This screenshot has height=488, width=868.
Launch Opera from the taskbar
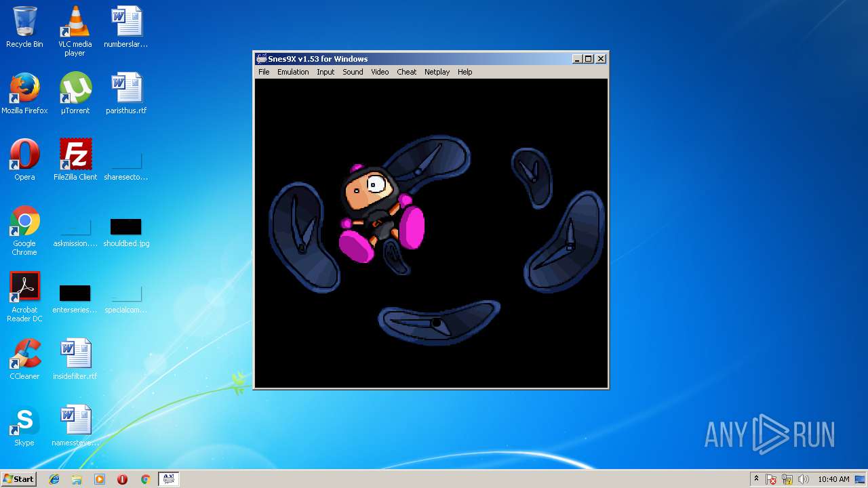122,479
